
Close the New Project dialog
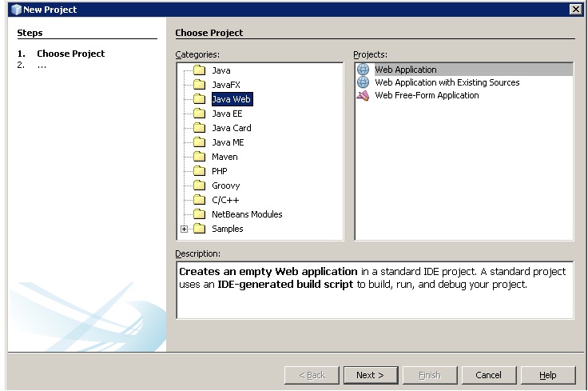point(576,10)
